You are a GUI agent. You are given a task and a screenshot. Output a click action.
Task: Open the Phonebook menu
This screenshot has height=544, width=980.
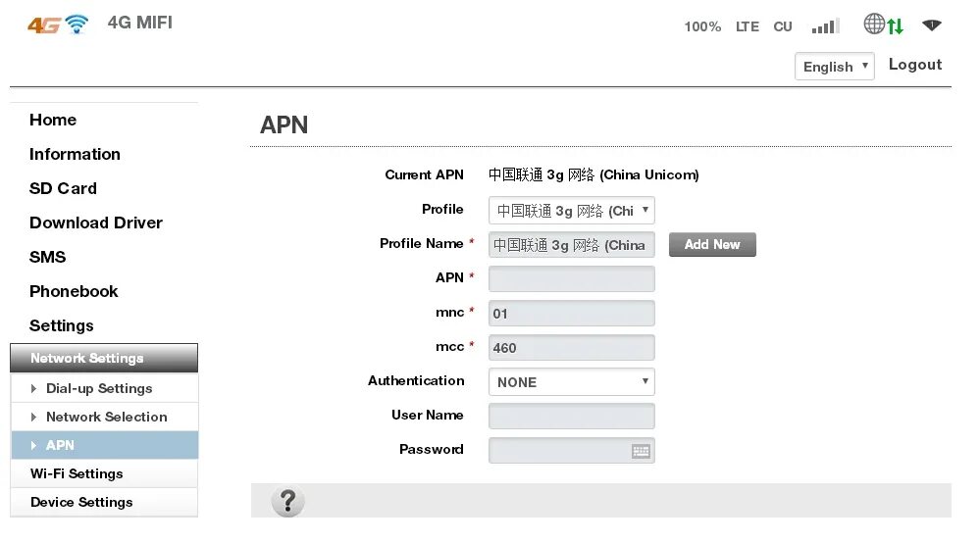74,292
